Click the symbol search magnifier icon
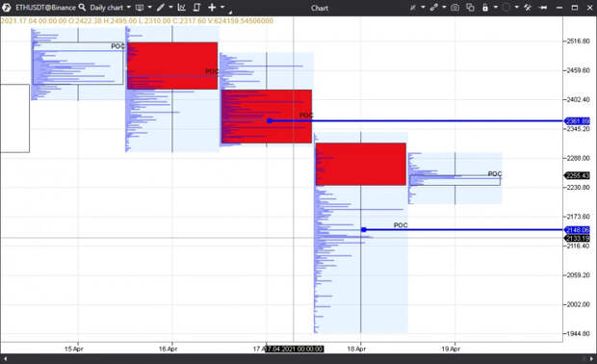 [82, 8]
